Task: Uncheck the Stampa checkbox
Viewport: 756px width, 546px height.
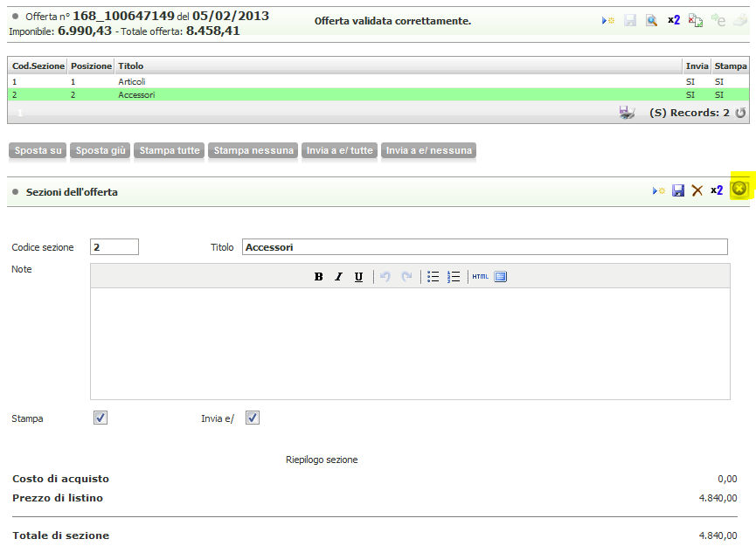Action: (x=101, y=418)
